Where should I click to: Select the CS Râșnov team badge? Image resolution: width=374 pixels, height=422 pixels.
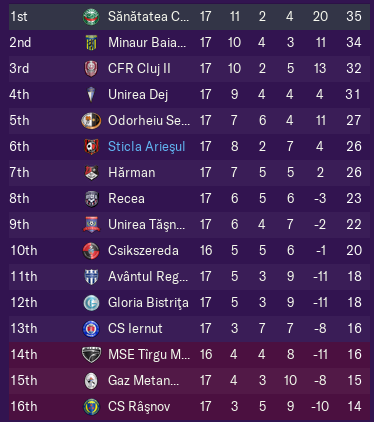point(91,407)
